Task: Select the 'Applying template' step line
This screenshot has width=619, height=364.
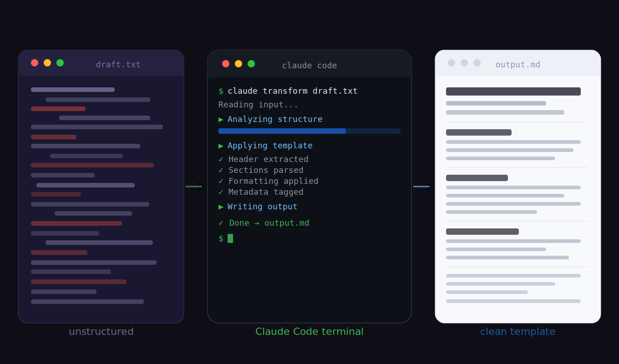Action: 265,146
